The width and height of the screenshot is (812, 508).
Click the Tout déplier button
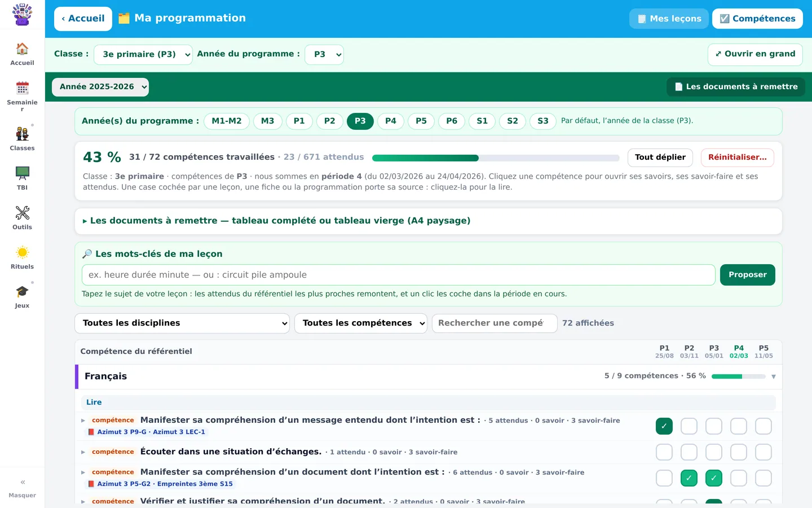pos(660,157)
